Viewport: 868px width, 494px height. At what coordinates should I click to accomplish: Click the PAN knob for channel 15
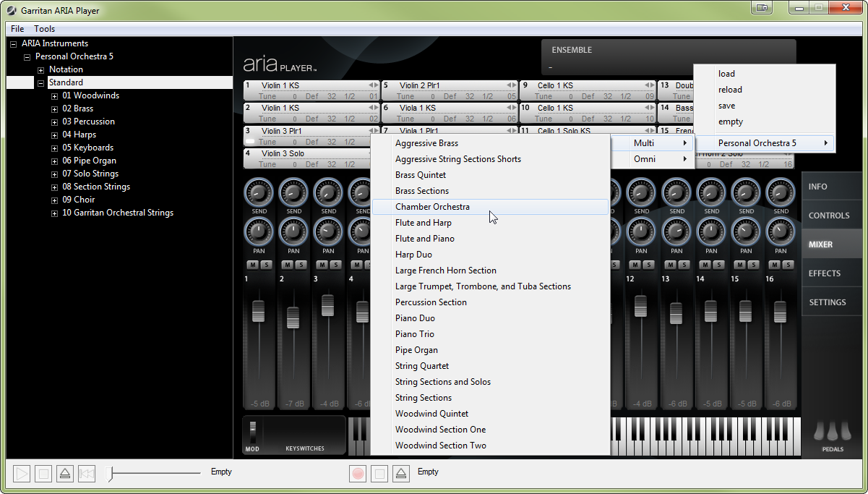(x=746, y=232)
